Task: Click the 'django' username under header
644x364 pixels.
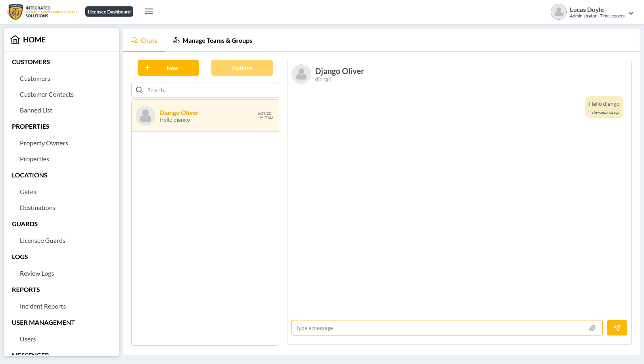Action: pos(323,79)
